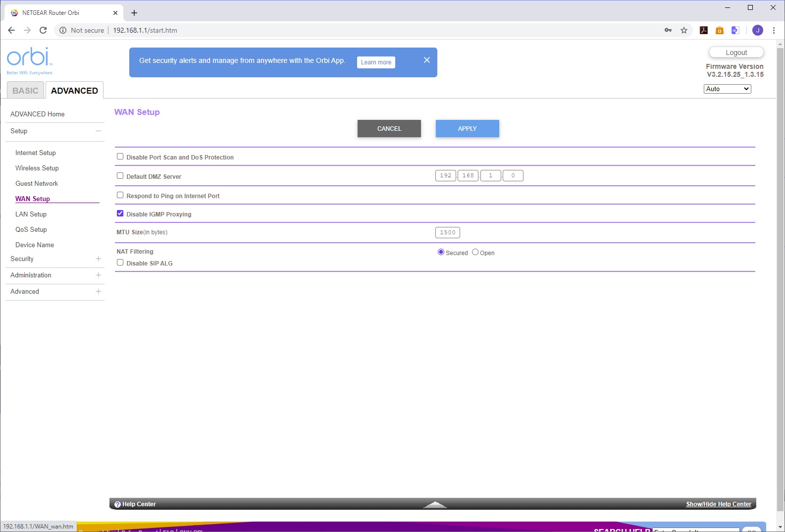785x532 pixels.
Task: Click the CANCEL button
Action: pyautogui.click(x=389, y=128)
